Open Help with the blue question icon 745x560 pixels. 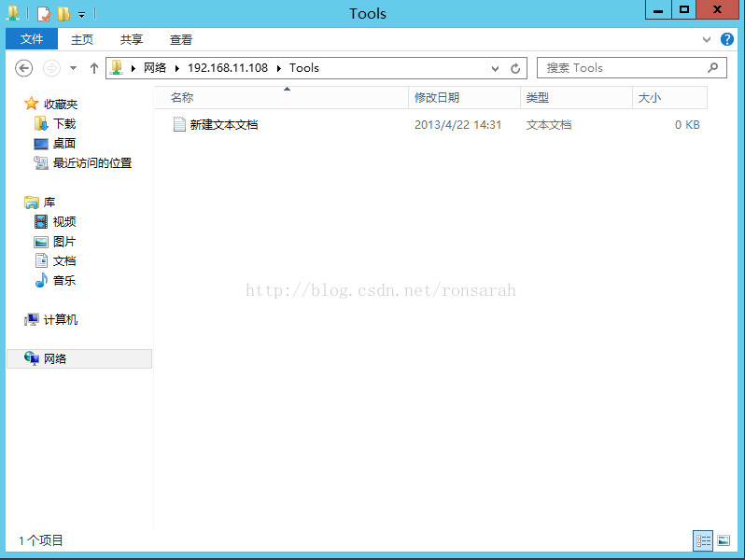pos(727,39)
